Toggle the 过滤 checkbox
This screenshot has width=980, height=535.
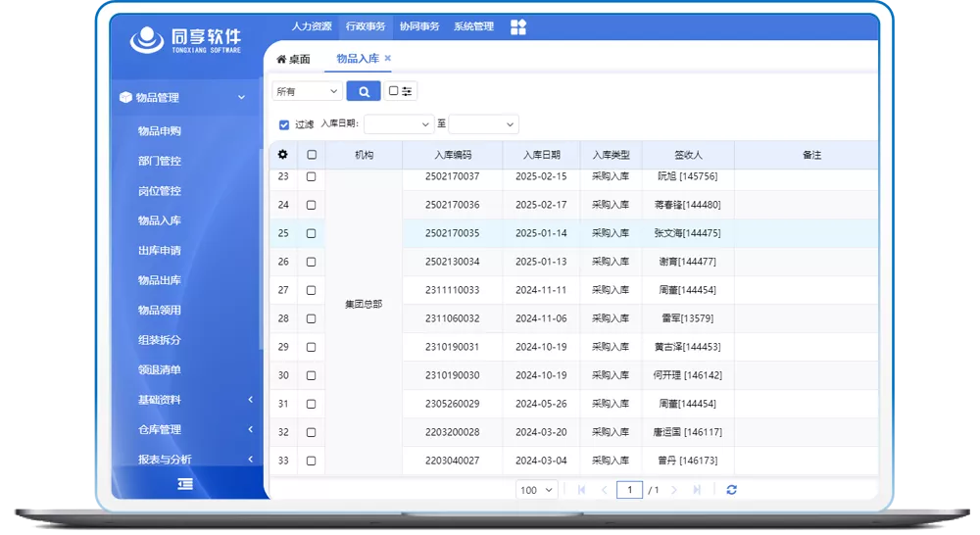[x=284, y=124]
